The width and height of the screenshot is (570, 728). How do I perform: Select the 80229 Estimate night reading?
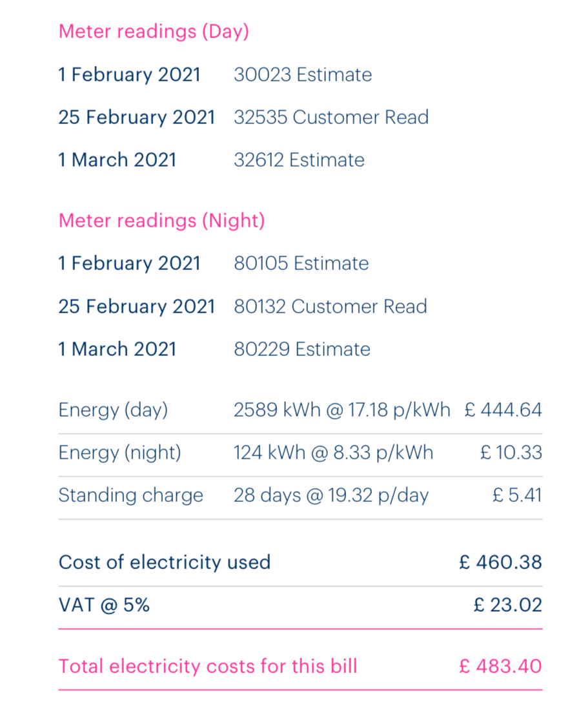302,349
